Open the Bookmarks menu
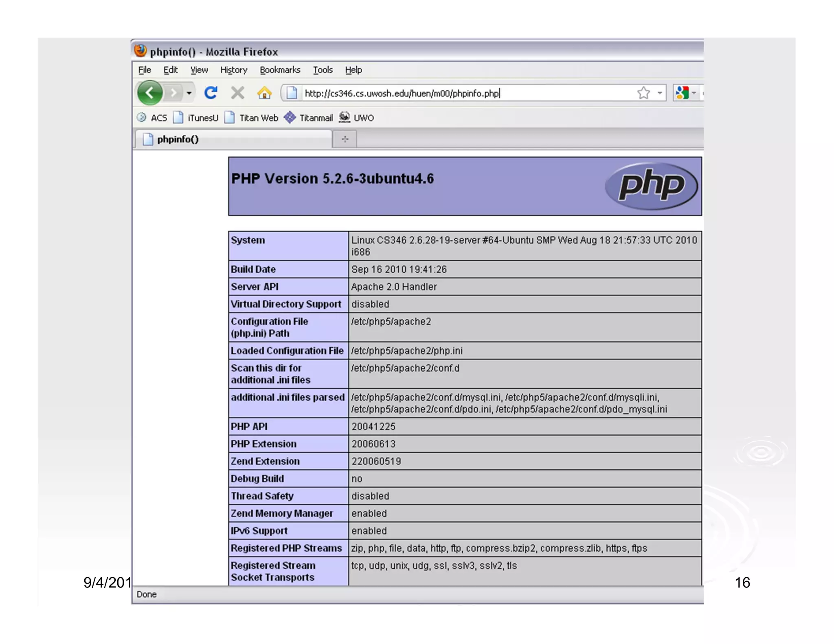The width and height of the screenshot is (834, 644). tap(280, 70)
